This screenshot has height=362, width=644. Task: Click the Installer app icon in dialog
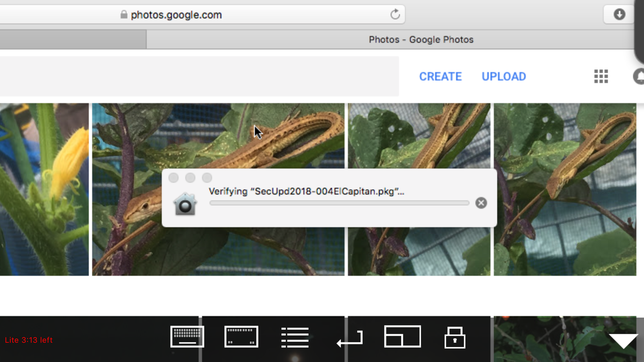coord(185,204)
